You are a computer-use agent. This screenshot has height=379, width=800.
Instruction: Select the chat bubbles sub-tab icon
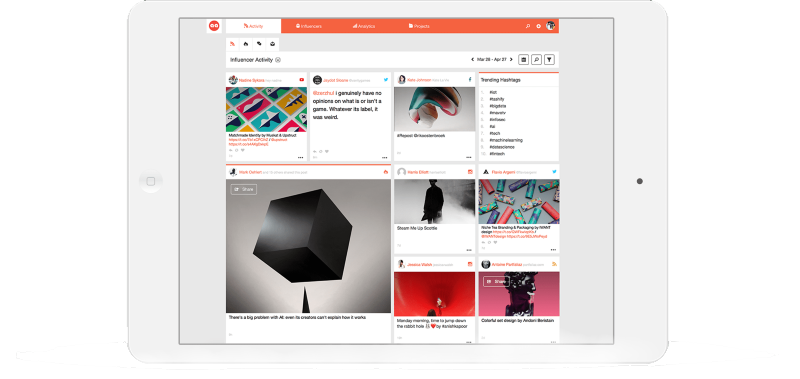(x=259, y=44)
